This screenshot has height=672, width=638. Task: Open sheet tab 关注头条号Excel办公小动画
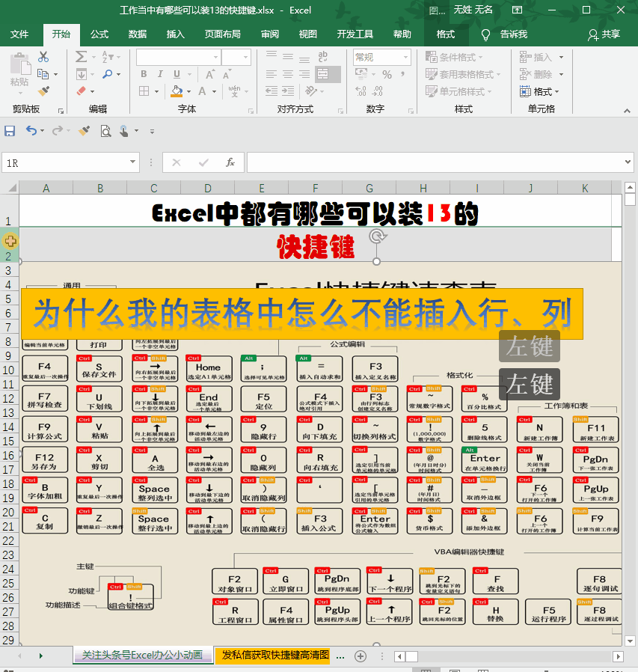tap(142, 655)
